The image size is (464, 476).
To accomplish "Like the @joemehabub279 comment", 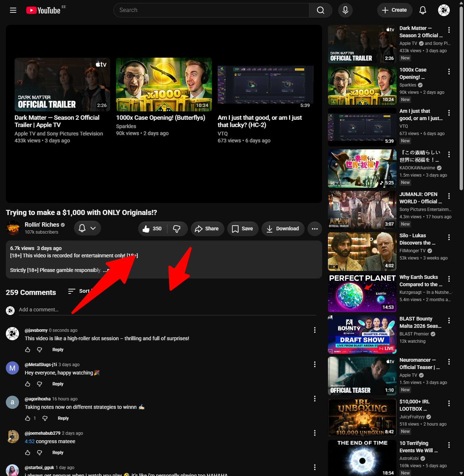I will 28,453.
